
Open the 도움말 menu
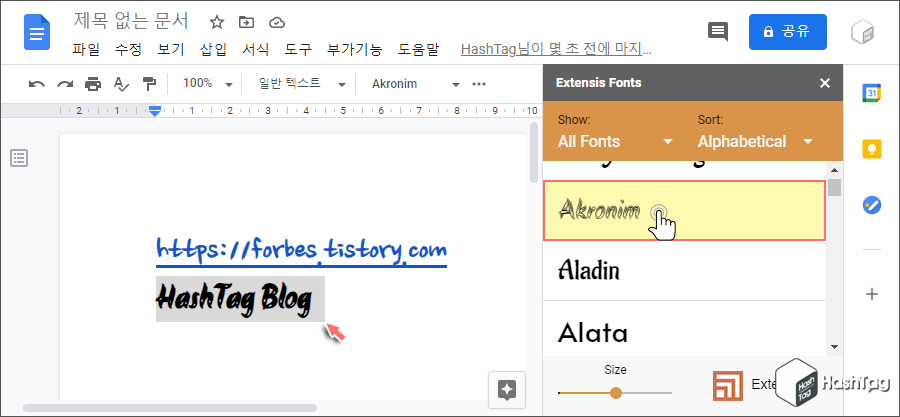[418, 50]
